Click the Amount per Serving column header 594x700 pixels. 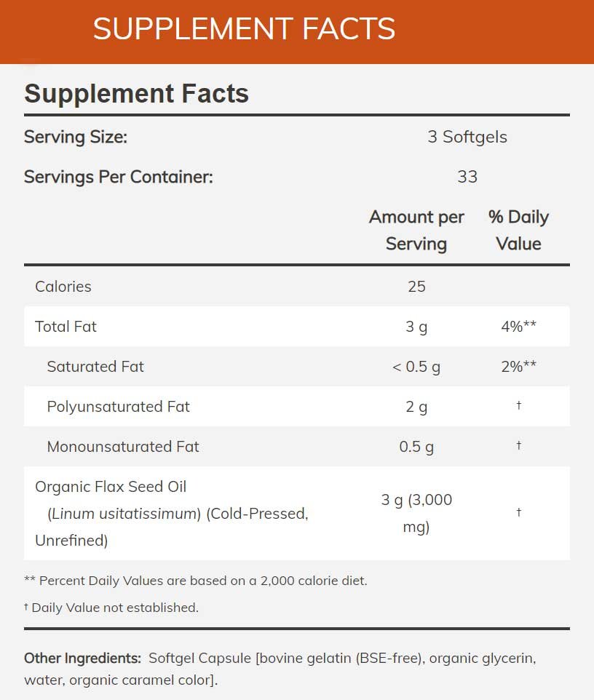(416, 231)
